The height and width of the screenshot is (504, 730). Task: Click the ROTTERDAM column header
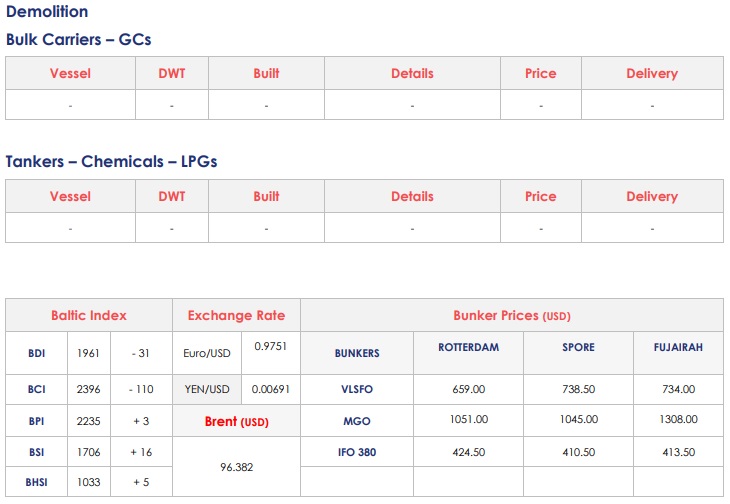(x=468, y=347)
